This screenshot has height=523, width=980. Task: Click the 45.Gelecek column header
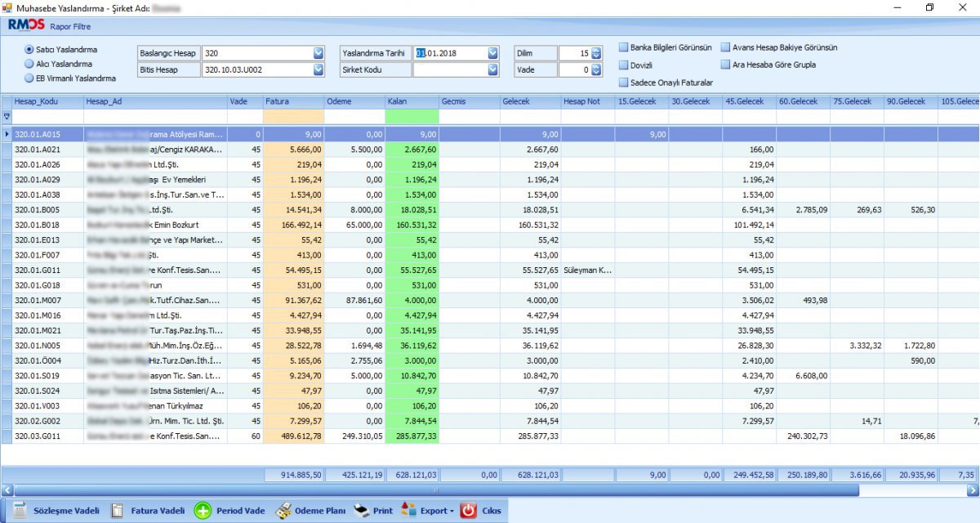749,101
